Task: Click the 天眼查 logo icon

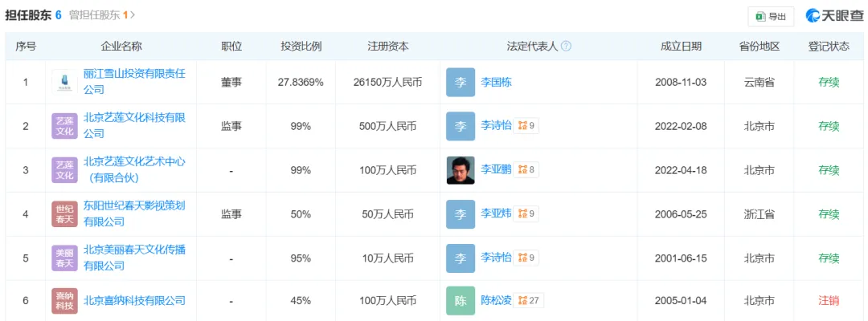Action: [813, 16]
